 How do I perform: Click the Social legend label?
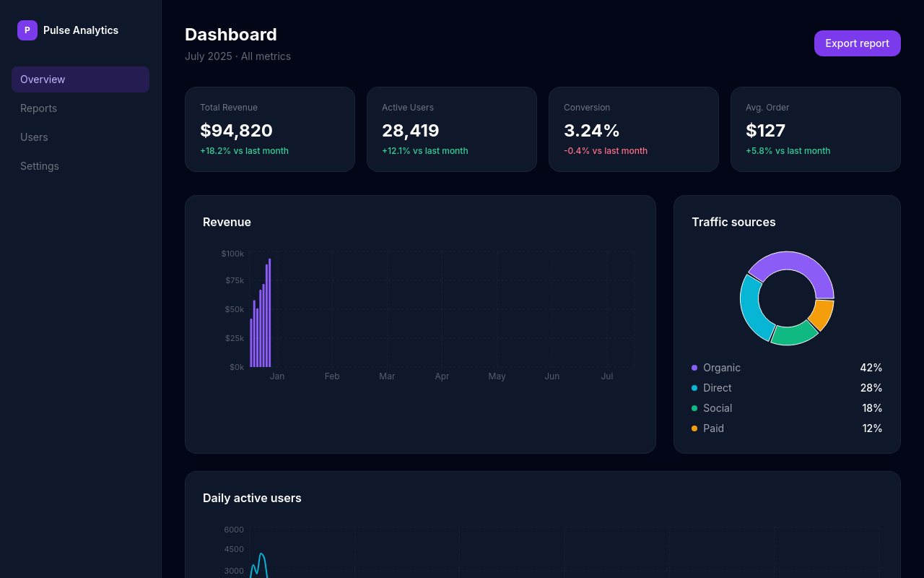click(x=718, y=408)
